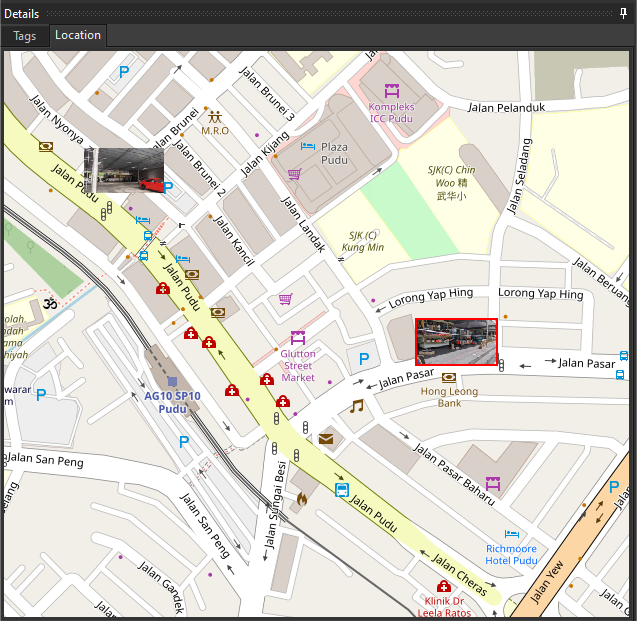Click the post office envelope icon
637x621 pixels.
coord(326,438)
